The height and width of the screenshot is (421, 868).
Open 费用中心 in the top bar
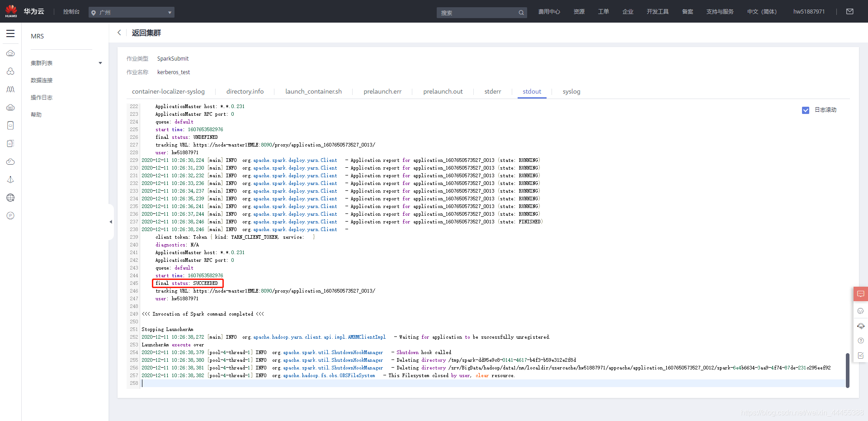pyautogui.click(x=549, y=12)
